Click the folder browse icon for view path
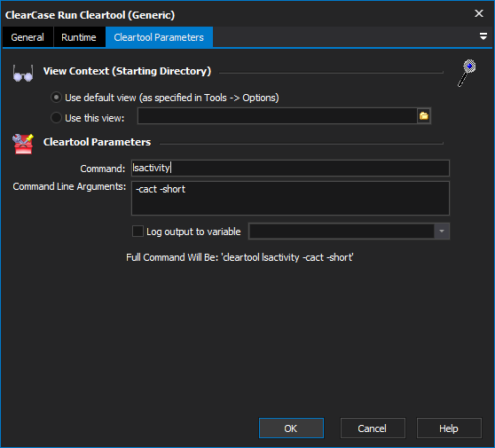Image resolution: width=495 pixels, height=448 pixels. point(424,116)
